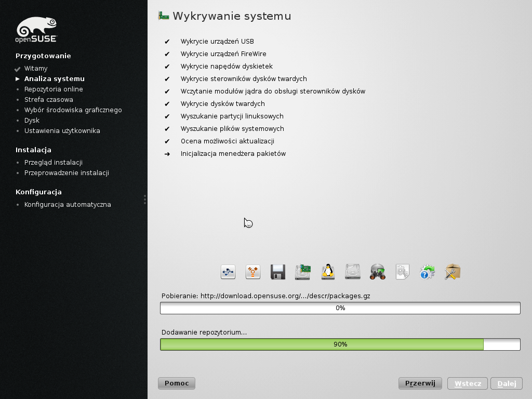Click the package manager box icon
Screen dimensions: 532x399
(x=453, y=272)
